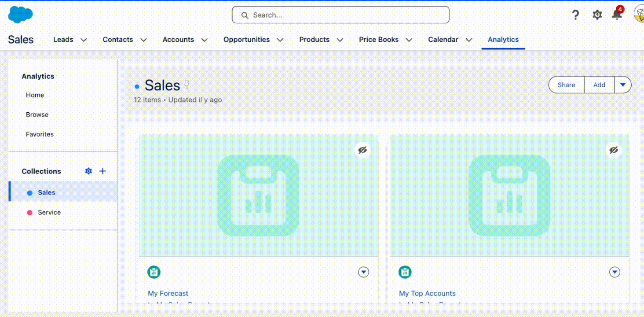644x317 pixels.
Task: Click green report icon above My Forecast
Action: tap(154, 272)
